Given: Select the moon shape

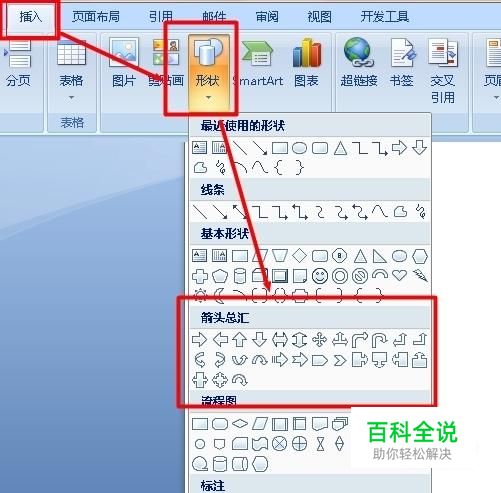Looking at the screenshot, I should pyautogui.click(x=220, y=295).
